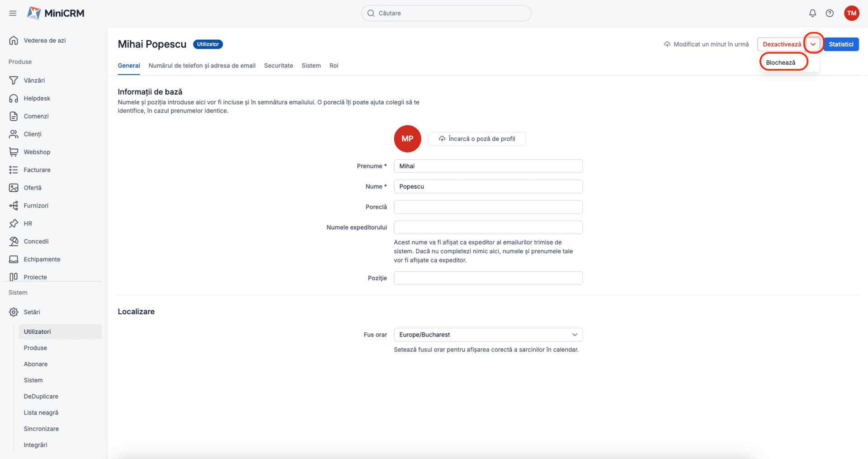Open Webshop cart icon in sidebar
Image resolution: width=868 pixels, height=459 pixels.
[x=14, y=152]
